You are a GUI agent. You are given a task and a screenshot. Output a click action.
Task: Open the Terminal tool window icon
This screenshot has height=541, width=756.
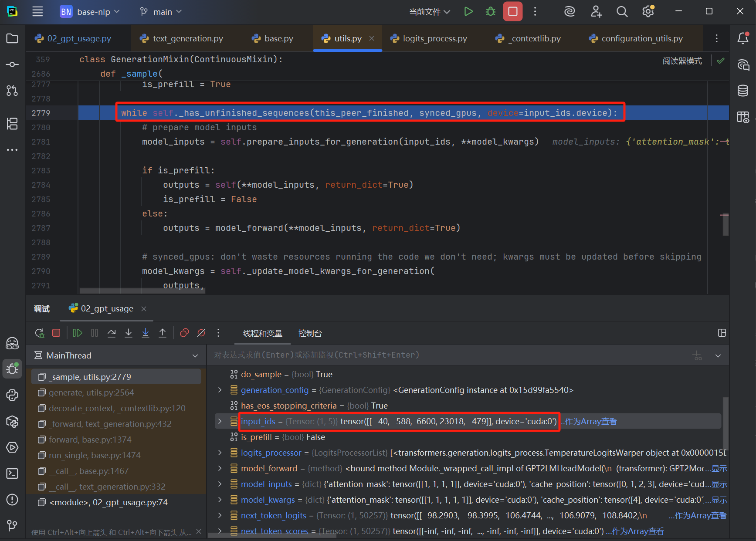coord(12,473)
